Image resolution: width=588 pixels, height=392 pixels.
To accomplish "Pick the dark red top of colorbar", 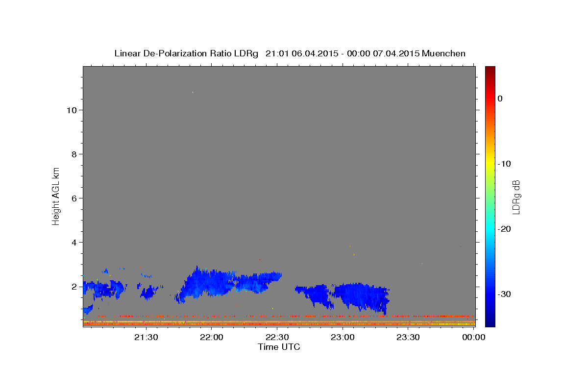I will pos(490,70).
